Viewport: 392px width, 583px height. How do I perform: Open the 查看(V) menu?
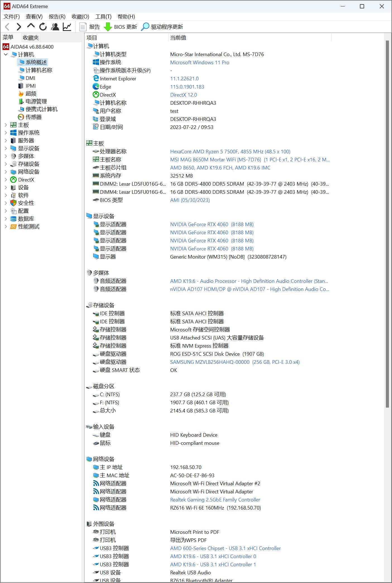(34, 16)
